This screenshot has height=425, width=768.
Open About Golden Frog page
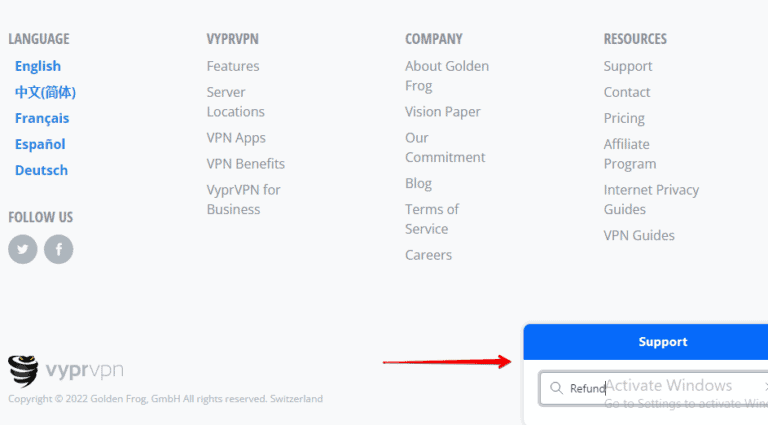pyautogui.click(x=446, y=76)
